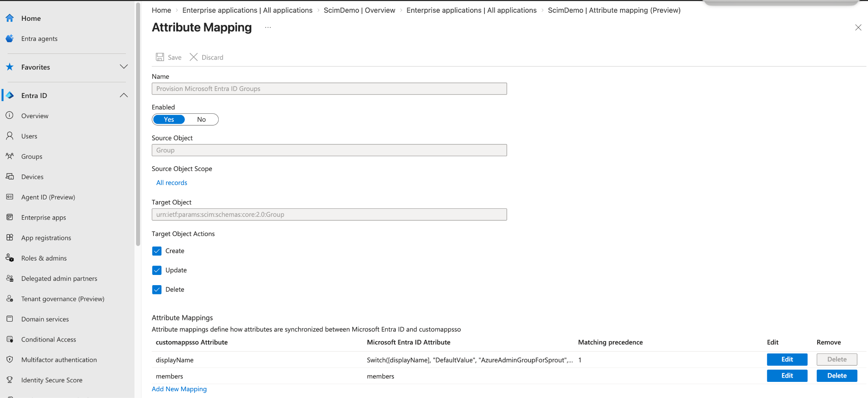
Task: Click the Home icon in sidebar
Action: 10,18
